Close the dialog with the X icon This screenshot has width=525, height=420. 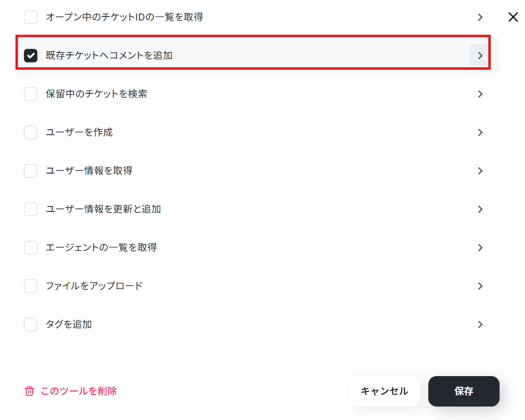click(x=513, y=17)
